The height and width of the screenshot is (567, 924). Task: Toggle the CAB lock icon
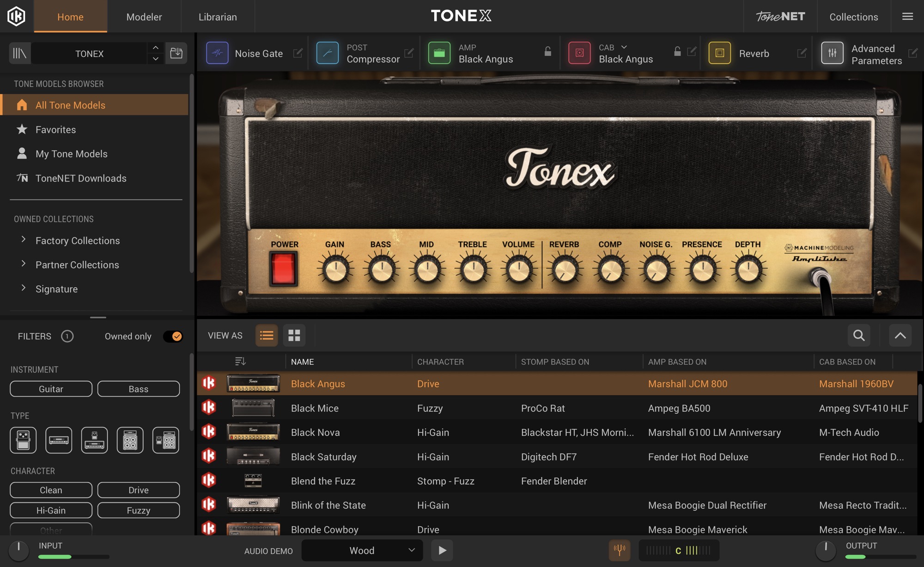click(677, 51)
